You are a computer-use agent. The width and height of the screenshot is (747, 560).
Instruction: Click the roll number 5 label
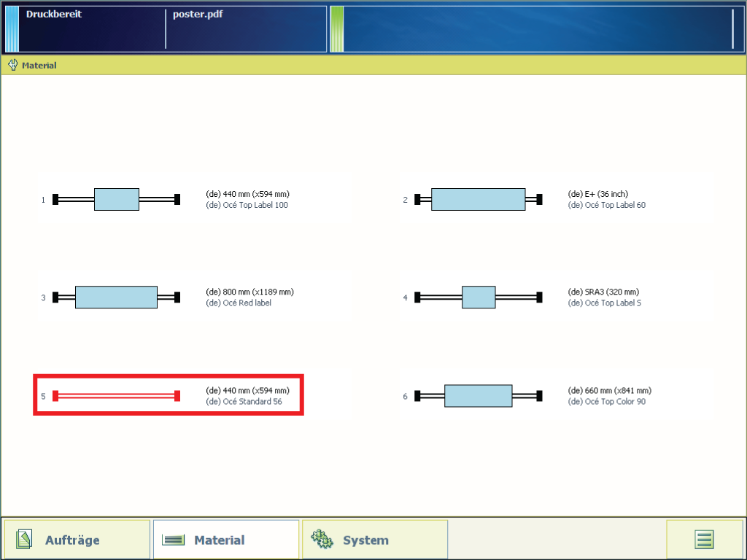[43, 396]
